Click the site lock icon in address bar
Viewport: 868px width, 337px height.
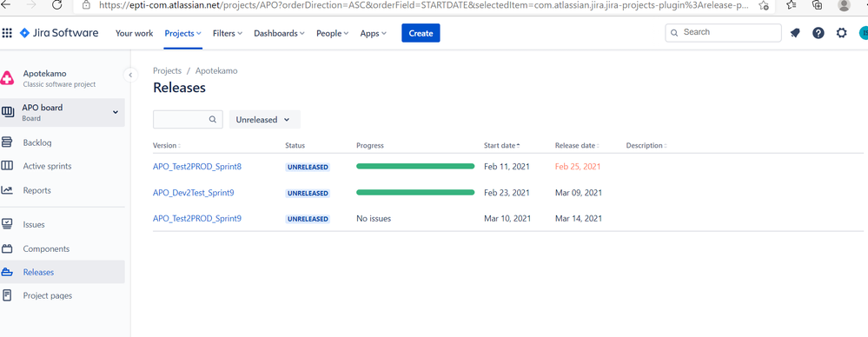[x=86, y=4]
